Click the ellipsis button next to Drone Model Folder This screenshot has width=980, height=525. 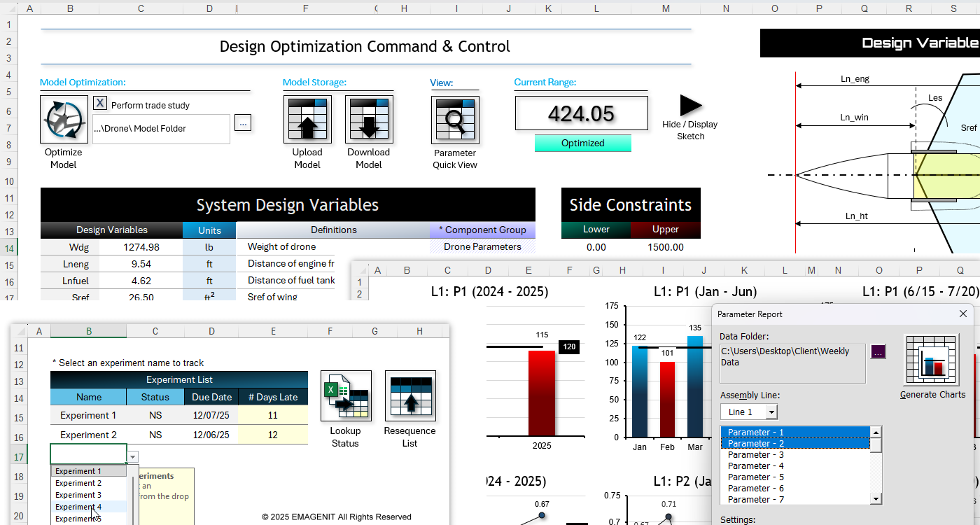(x=243, y=122)
